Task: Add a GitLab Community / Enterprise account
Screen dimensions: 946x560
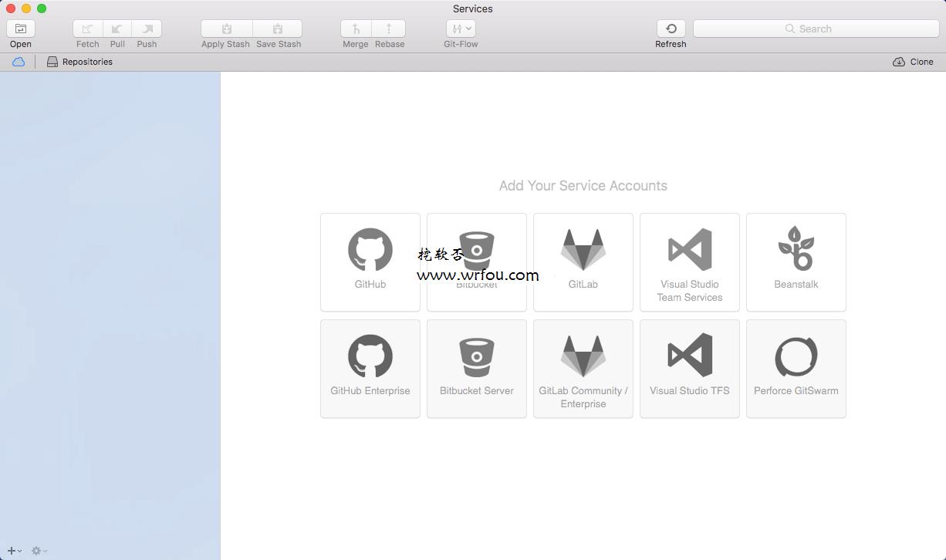Action: (583, 369)
